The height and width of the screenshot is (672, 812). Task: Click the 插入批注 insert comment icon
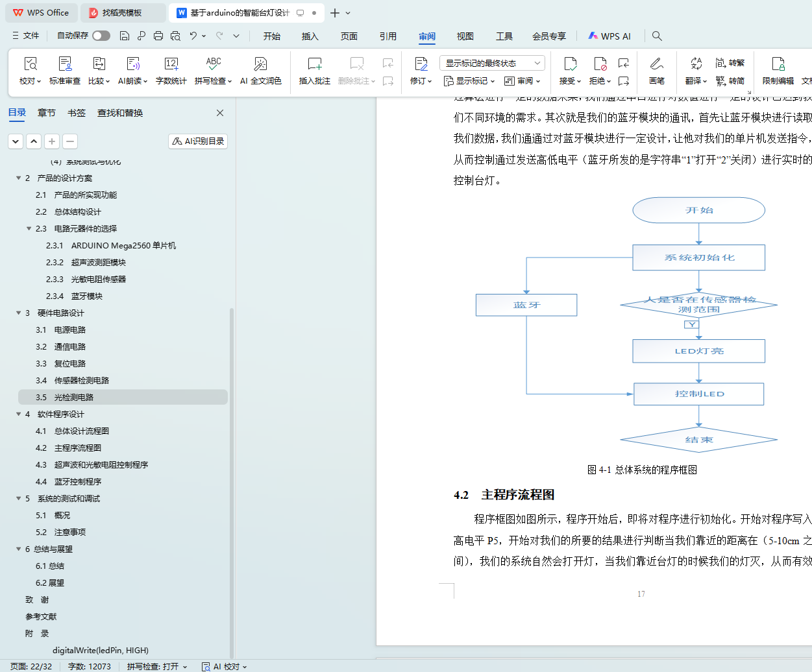pos(314,64)
